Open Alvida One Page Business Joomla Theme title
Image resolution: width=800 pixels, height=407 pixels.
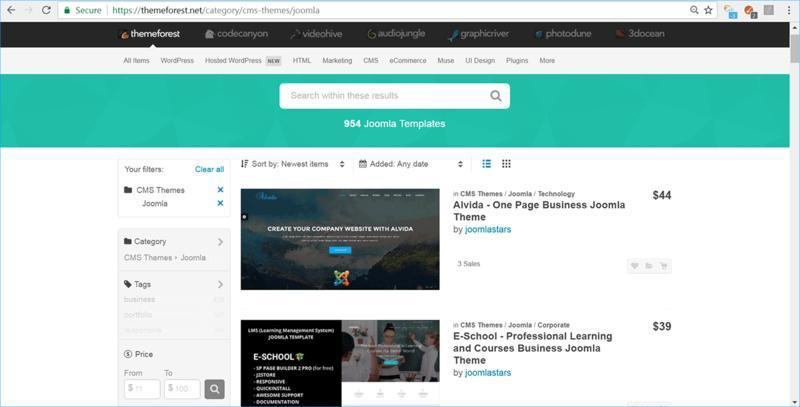click(x=539, y=211)
